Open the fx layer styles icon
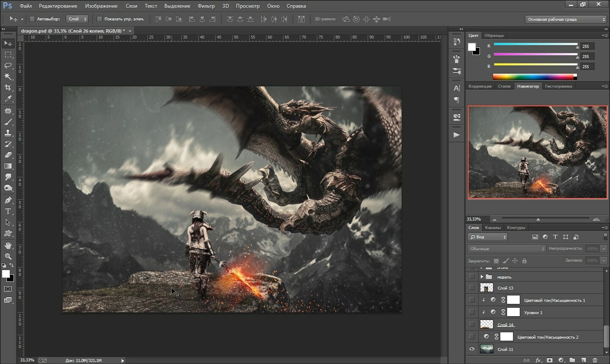 coord(538,360)
